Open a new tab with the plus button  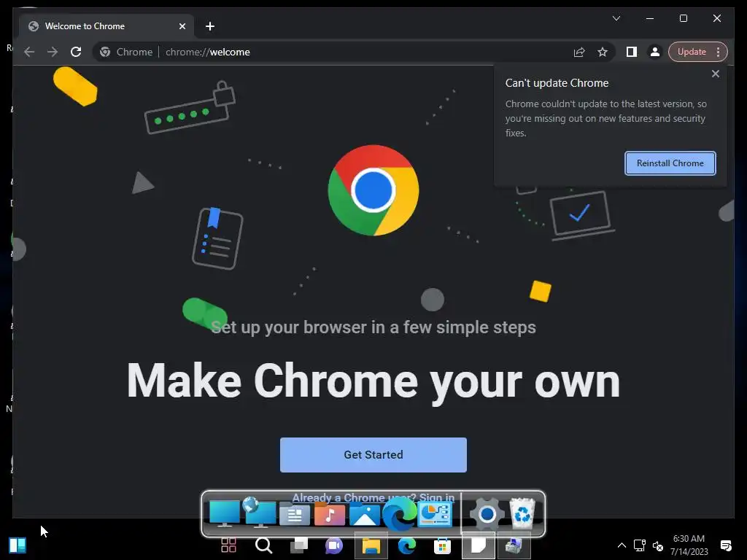[210, 26]
